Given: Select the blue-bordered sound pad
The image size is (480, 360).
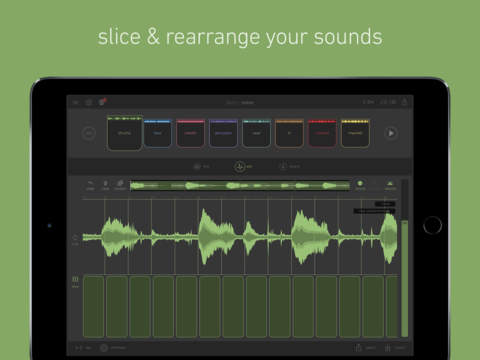Looking at the screenshot, I should click(157, 133).
